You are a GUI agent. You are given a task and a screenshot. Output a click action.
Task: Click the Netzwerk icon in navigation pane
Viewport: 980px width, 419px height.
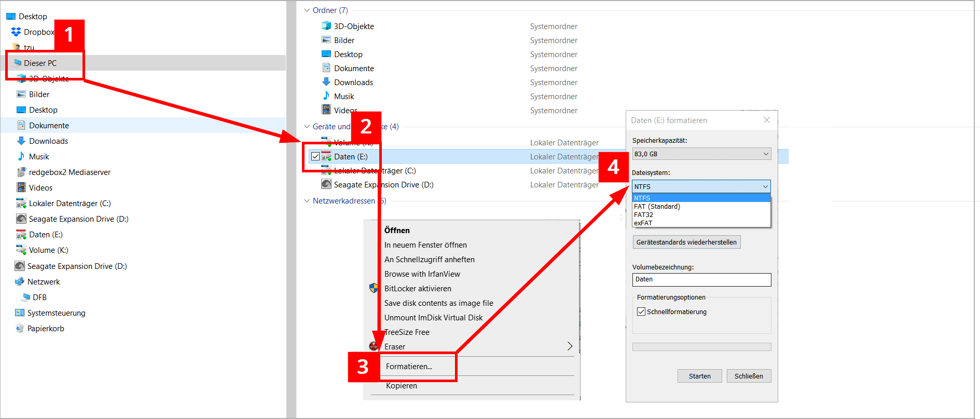pos(20,281)
